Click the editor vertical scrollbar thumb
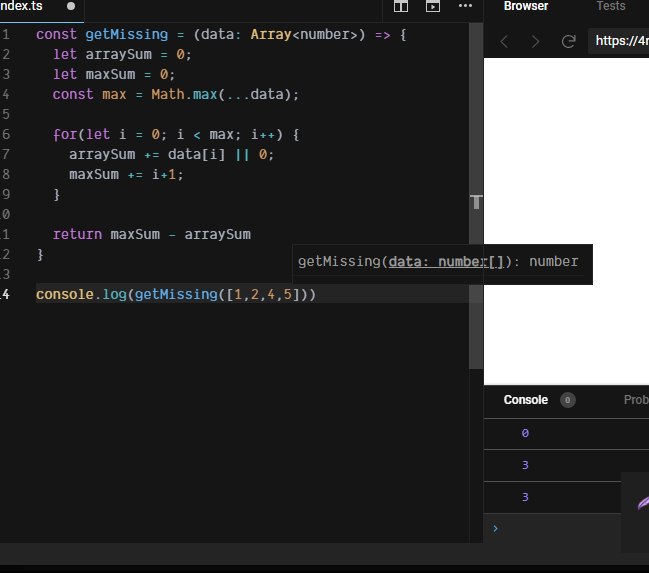 tap(476, 195)
